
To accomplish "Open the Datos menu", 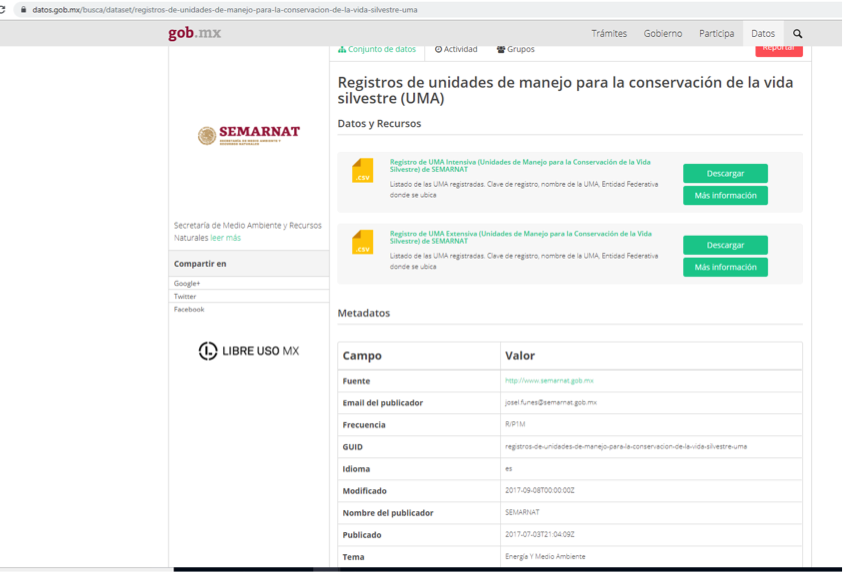I will pyautogui.click(x=763, y=33).
